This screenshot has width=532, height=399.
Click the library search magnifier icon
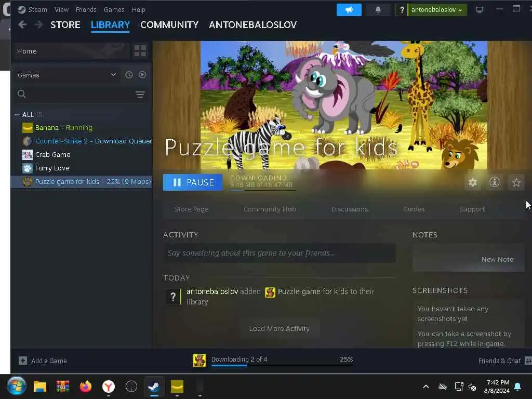(22, 94)
